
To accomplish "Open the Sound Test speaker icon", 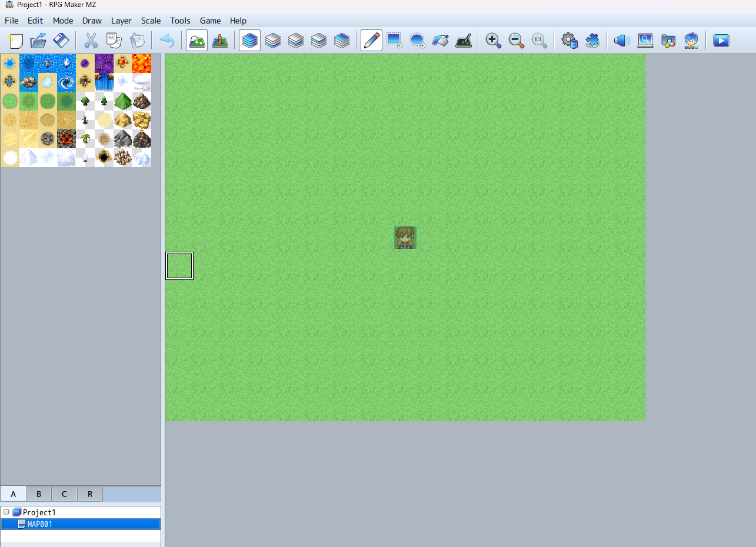I will pyautogui.click(x=622, y=41).
